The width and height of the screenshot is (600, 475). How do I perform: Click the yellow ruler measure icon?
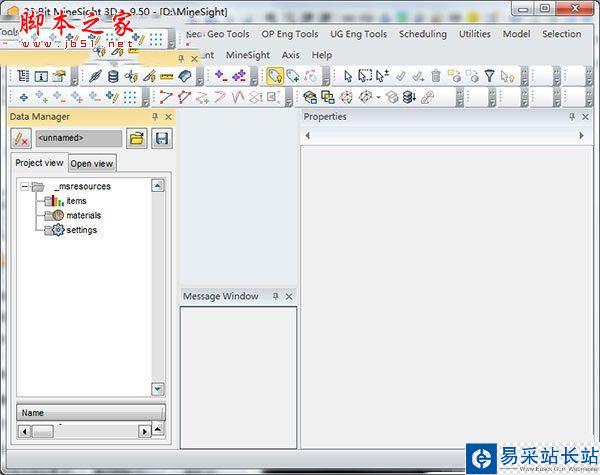coord(166,77)
